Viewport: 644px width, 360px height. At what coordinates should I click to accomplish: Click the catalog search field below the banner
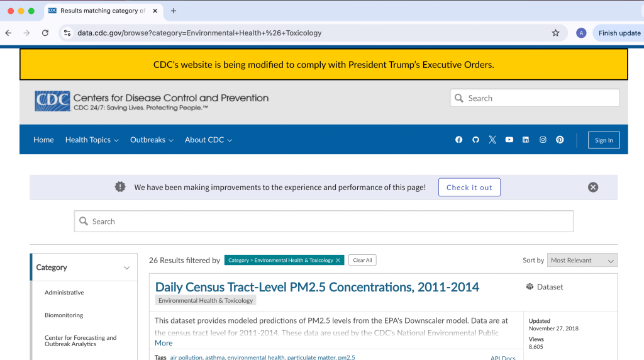point(324,222)
